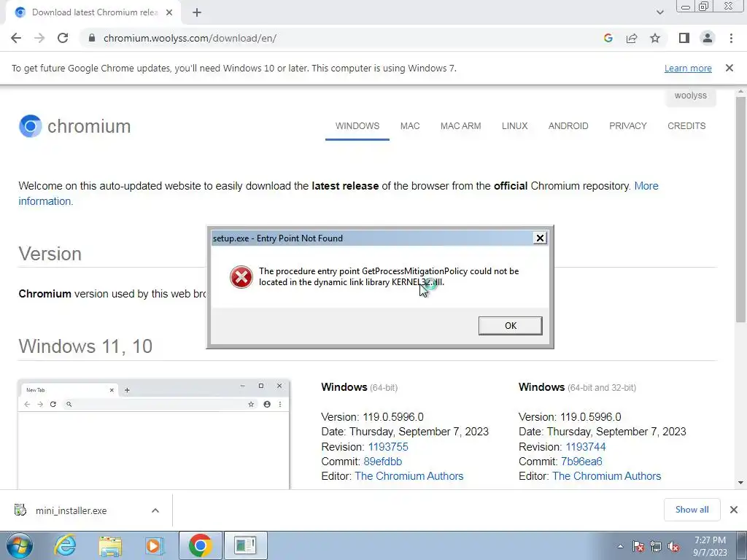Expand the tab search chevron
This screenshot has width=747, height=560.
659,13
